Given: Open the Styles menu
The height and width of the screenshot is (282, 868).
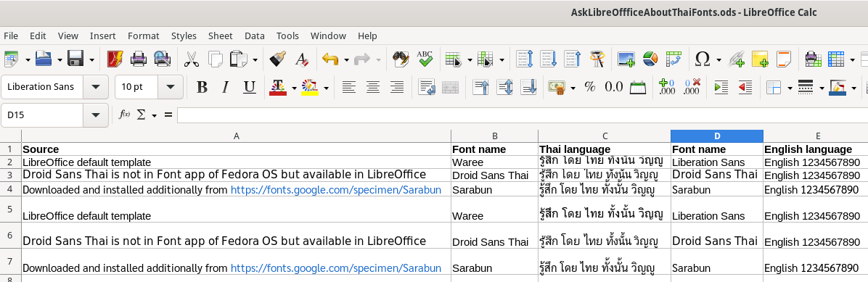Looking at the screenshot, I should [184, 36].
